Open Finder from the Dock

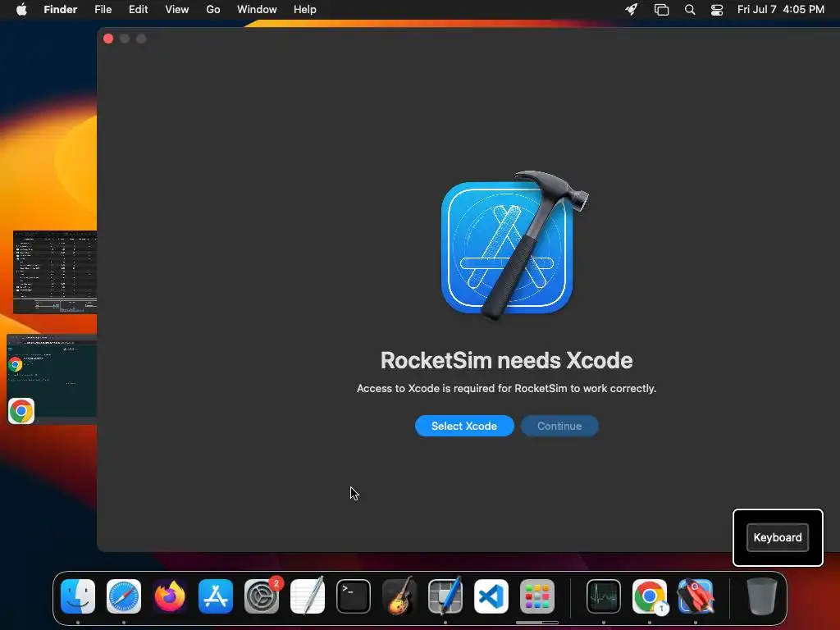[x=78, y=596]
